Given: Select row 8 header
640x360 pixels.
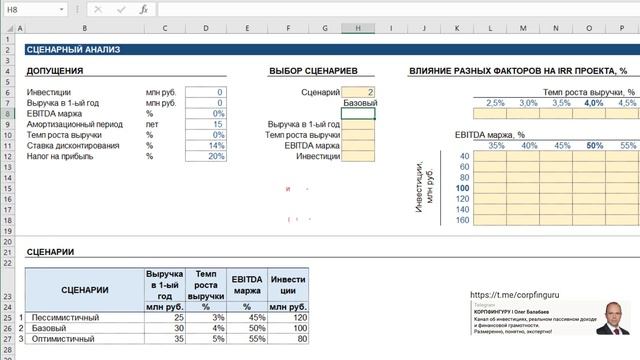Looking at the screenshot, I should (7, 113).
